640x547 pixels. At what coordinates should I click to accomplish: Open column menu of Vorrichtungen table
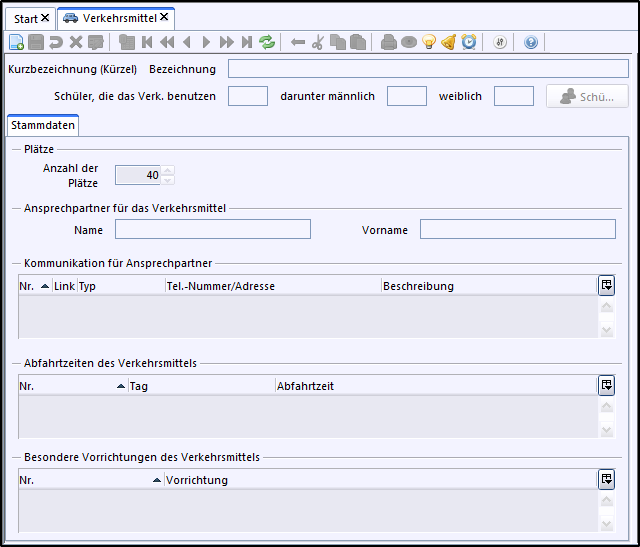click(606, 479)
